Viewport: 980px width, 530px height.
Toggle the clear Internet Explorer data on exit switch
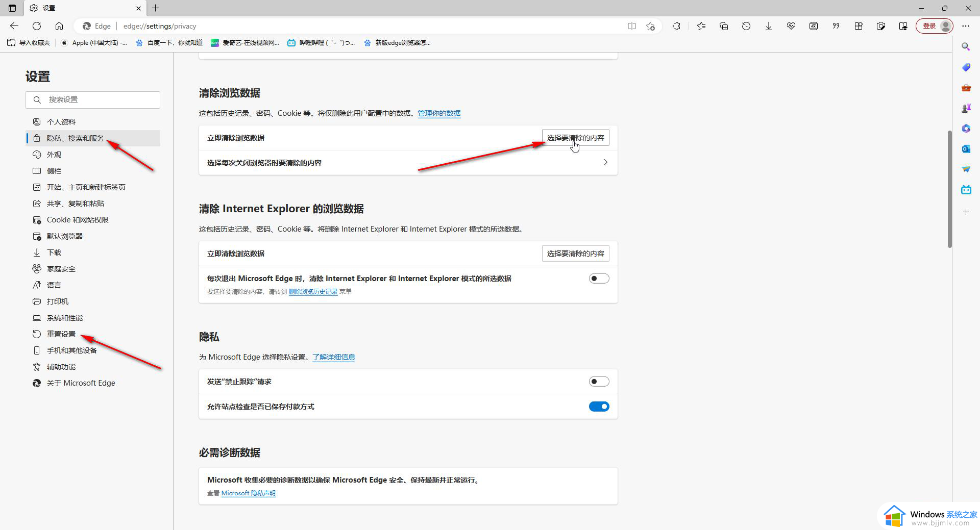[599, 279]
